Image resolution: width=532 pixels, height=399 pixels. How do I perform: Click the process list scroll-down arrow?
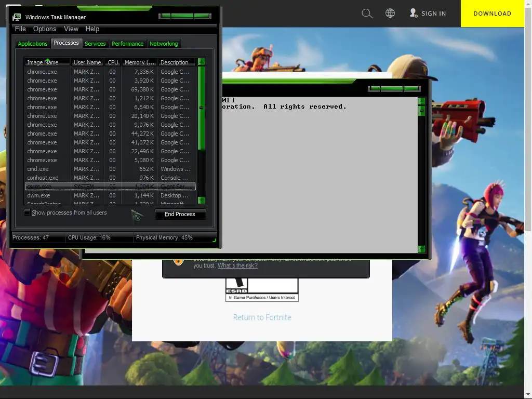[201, 200]
